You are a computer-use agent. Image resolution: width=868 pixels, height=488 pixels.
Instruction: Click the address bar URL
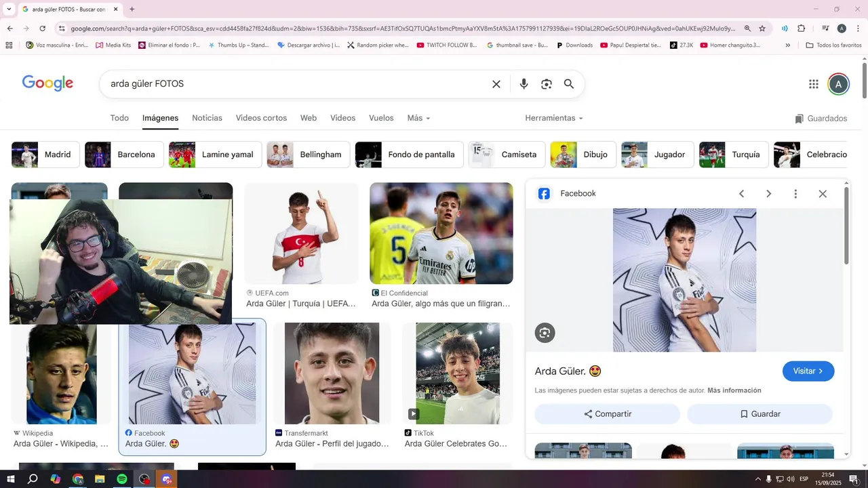[x=403, y=28]
